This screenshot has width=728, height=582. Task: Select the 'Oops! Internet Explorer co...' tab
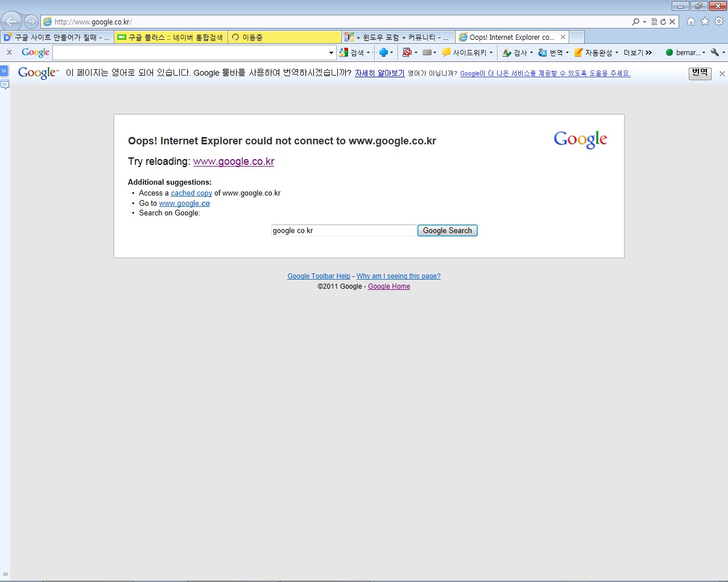click(507, 37)
